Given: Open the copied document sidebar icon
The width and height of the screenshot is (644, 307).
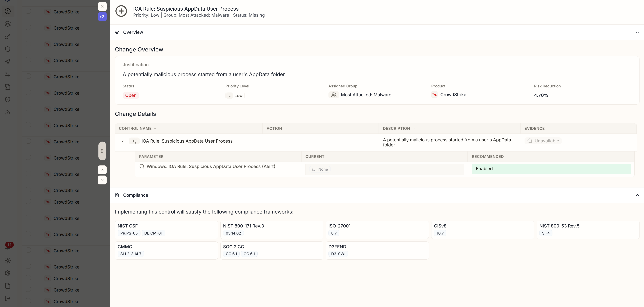Looking at the screenshot, I should [x=8, y=87].
